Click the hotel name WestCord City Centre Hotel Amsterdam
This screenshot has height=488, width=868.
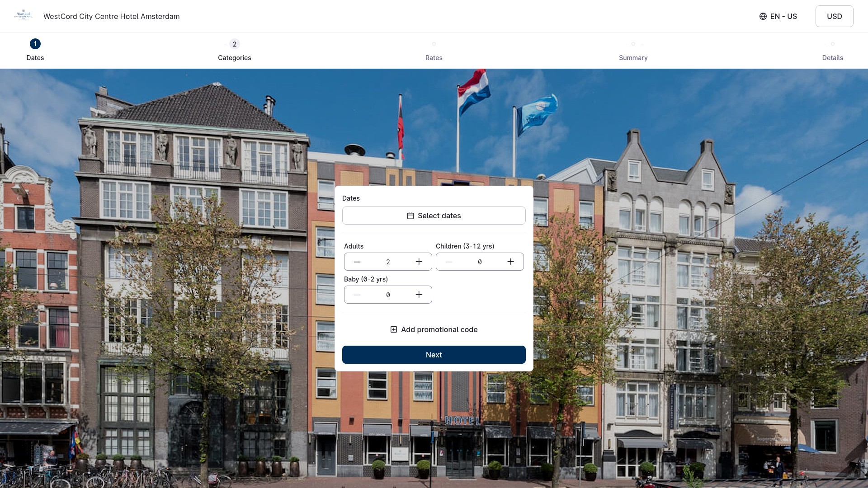pyautogui.click(x=111, y=16)
